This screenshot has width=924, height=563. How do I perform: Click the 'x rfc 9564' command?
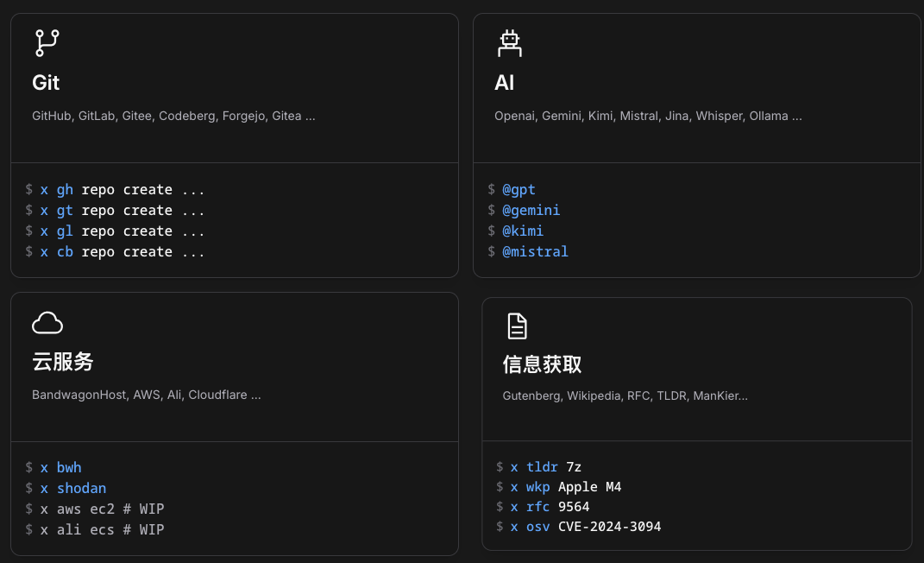[x=550, y=507]
